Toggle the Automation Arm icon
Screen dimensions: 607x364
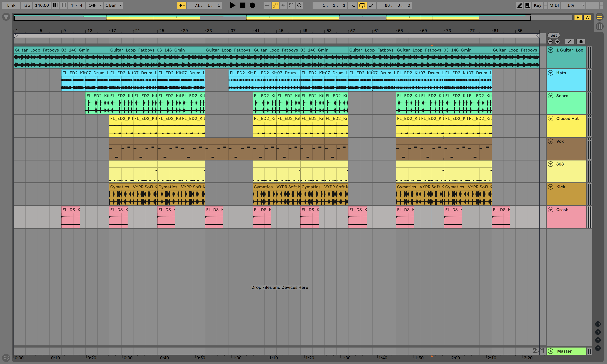(x=275, y=5)
